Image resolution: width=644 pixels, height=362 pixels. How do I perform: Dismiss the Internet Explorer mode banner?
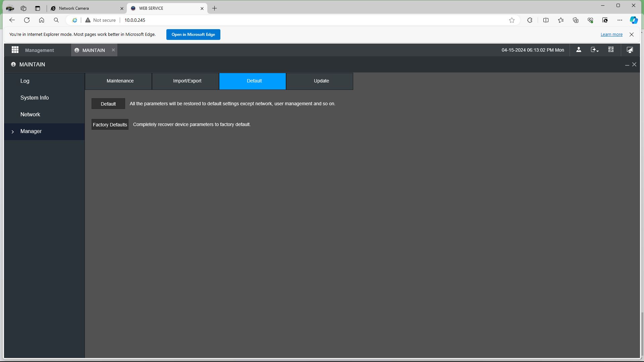(x=632, y=35)
